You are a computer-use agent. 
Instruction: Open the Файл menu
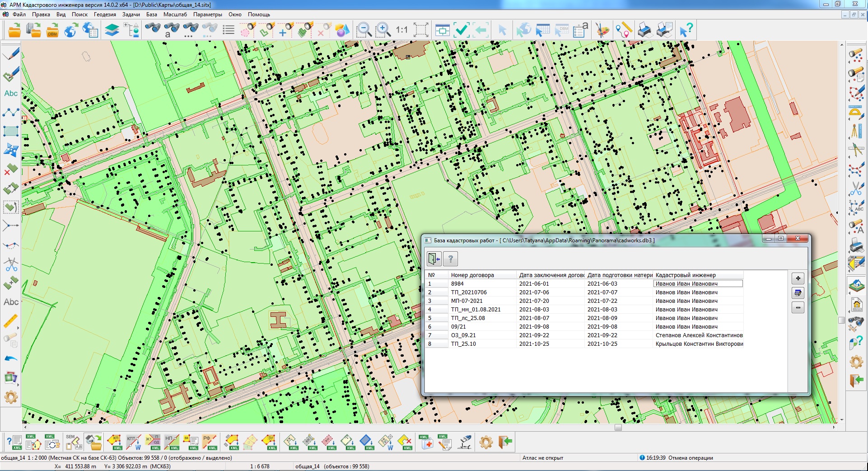[19, 14]
